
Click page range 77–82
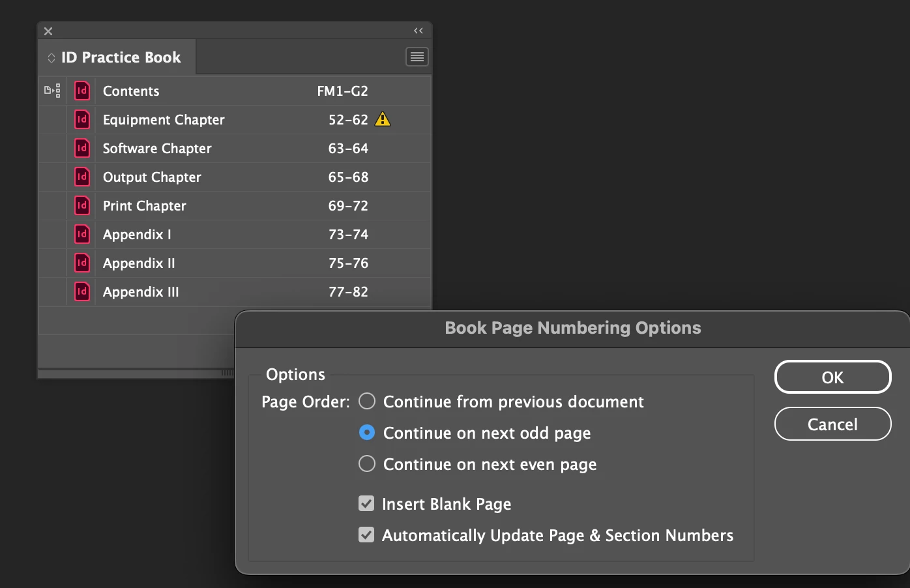tap(348, 292)
